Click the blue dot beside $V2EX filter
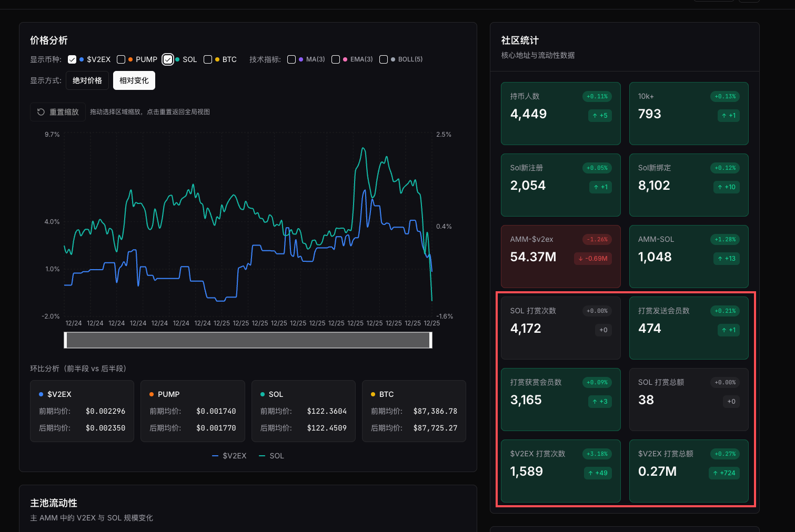795x532 pixels. 81,59
